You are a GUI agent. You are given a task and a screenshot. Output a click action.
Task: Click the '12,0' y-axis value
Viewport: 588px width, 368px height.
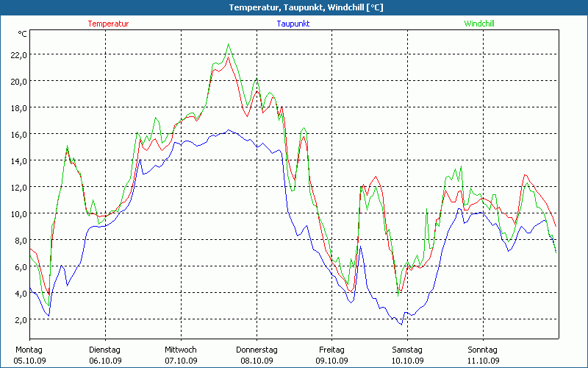pyautogui.click(x=19, y=187)
